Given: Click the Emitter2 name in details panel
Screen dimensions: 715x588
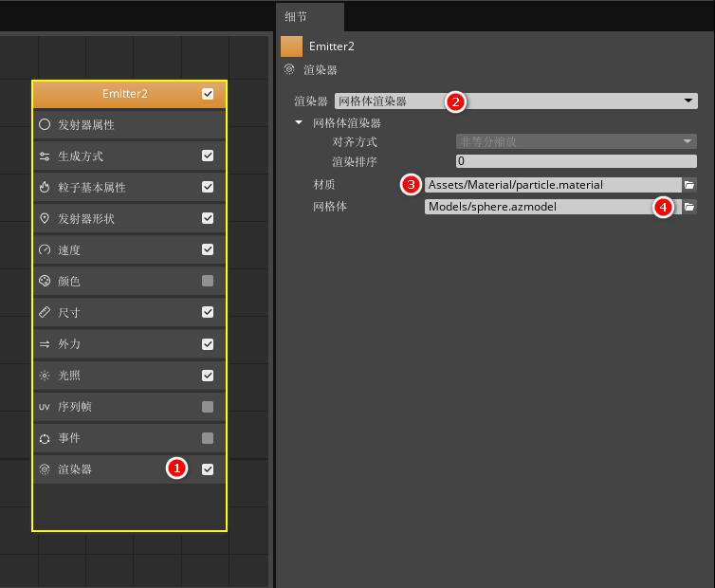Looking at the screenshot, I should pyautogui.click(x=332, y=46).
